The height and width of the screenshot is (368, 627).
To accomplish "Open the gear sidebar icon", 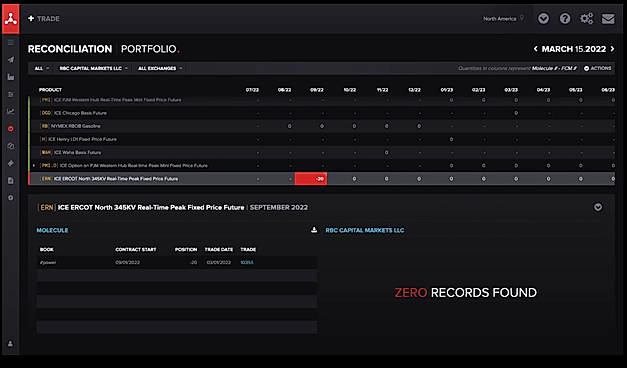I will (11, 198).
